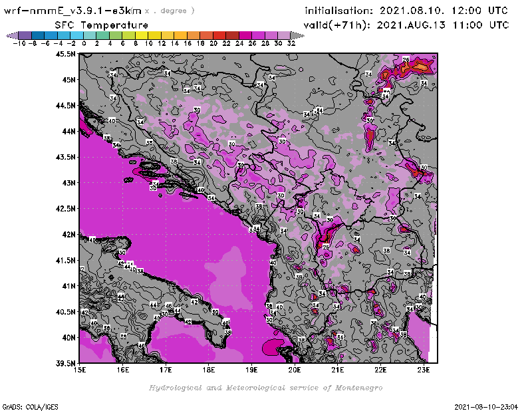This screenshot has height=411, width=532.
Task: Click the 18E longitude axis label
Action: click(209, 370)
